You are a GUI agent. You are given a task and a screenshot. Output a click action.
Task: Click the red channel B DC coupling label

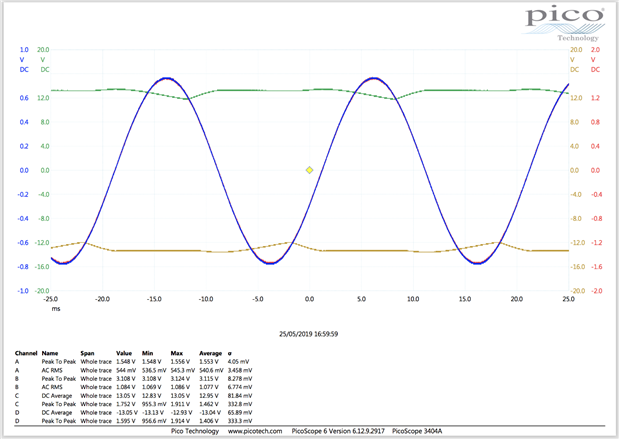[x=595, y=70]
